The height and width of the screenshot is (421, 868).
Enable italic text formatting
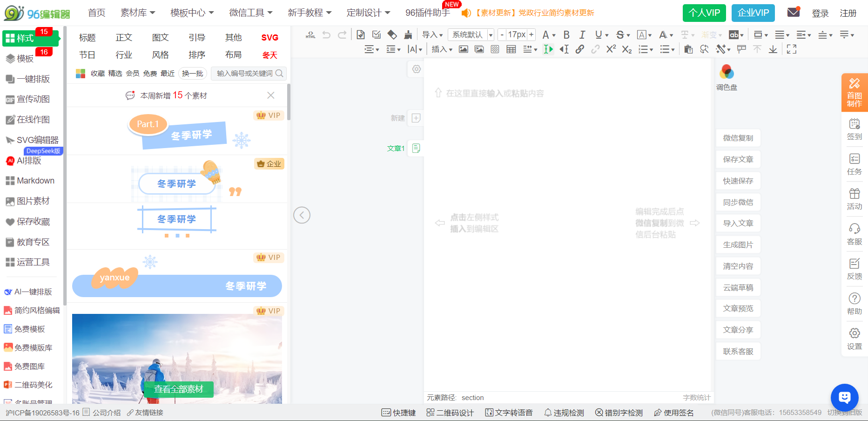coord(582,34)
